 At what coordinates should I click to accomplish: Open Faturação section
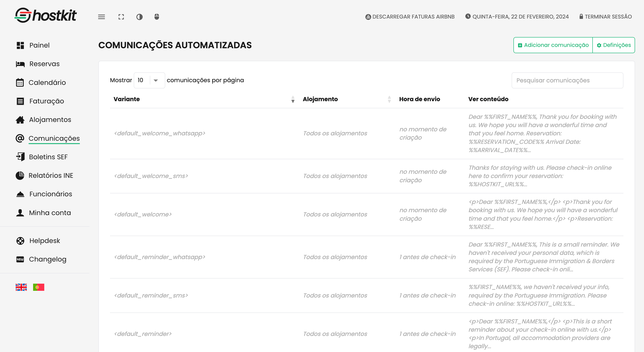coord(47,101)
